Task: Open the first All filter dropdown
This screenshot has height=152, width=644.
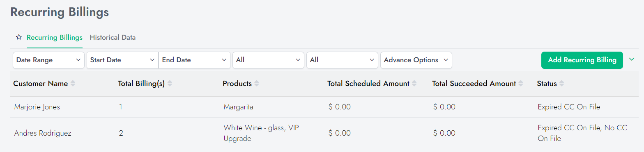Action: (x=268, y=60)
